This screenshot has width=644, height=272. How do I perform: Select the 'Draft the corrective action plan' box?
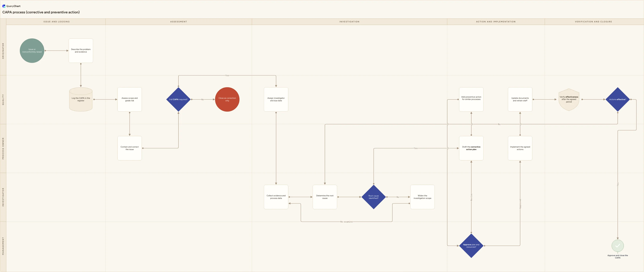tap(471, 148)
